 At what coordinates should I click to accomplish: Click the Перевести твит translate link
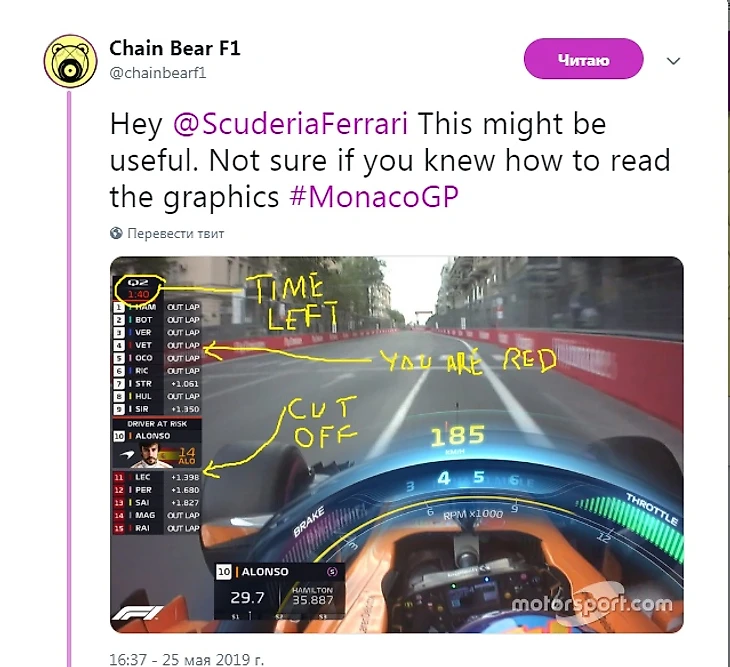(x=176, y=233)
